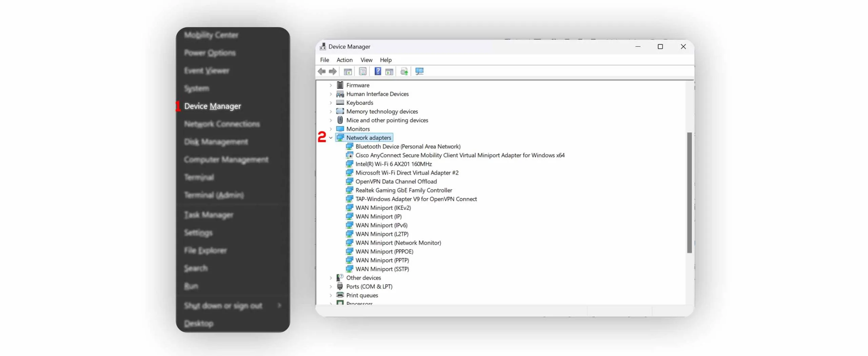This screenshot has height=356, width=868.
Task: Toggle the Show/Hide Action Pane icon
Action: tap(389, 71)
